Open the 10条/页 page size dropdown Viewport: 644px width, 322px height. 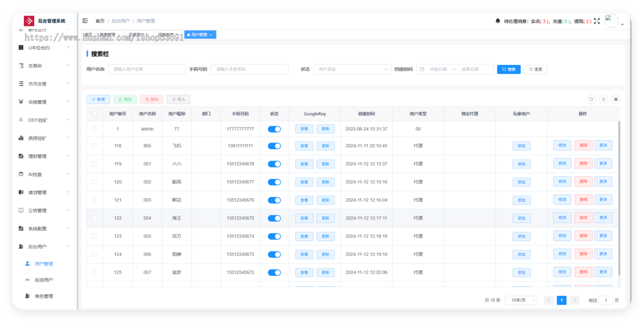click(x=521, y=301)
